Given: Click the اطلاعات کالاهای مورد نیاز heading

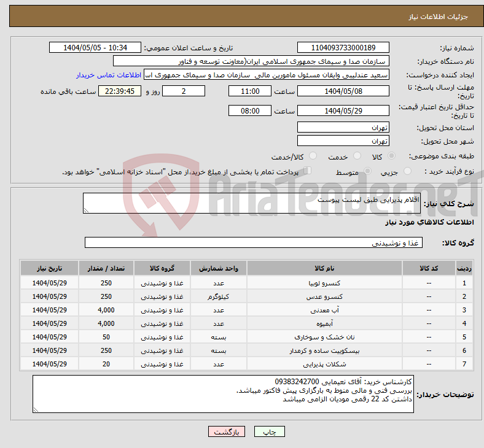Looking at the screenshot, I should click(429, 222).
